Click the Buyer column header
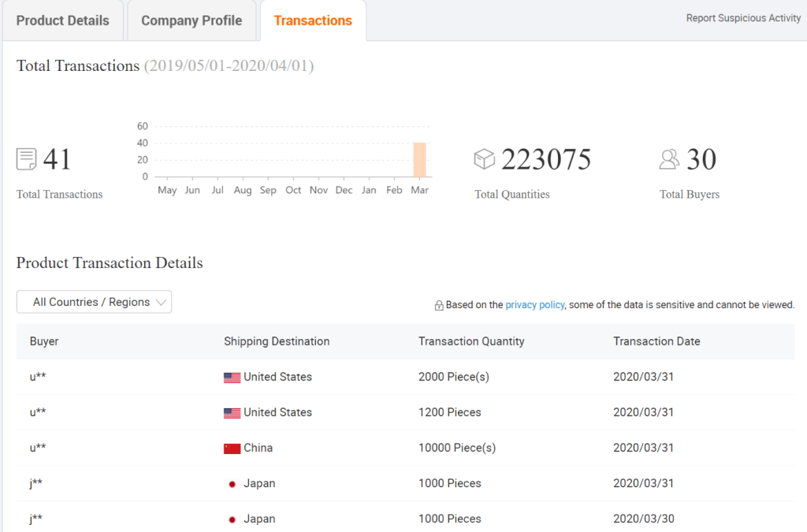Screen dimensions: 807x532 pyautogui.click(x=44, y=341)
